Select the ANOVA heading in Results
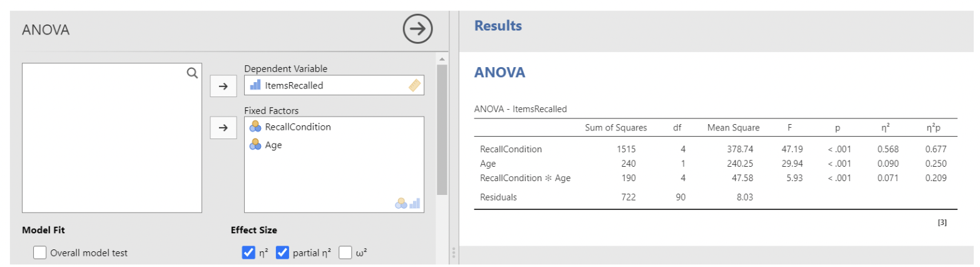Viewport: 980px width, 267px height. [x=499, y=73]
